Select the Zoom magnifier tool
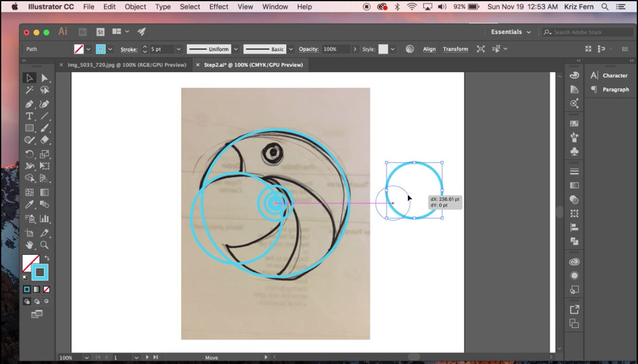 coord(45,245)
